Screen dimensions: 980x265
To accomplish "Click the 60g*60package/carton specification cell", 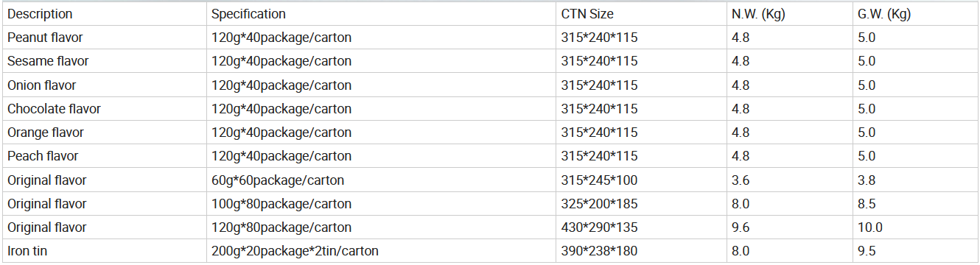I will tap(381, 180).
